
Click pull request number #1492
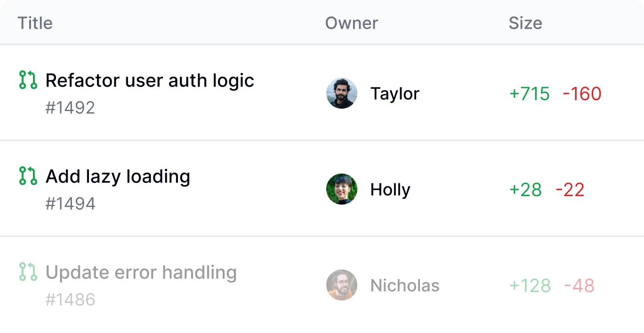pyautogui.click(x=70, y=108)
